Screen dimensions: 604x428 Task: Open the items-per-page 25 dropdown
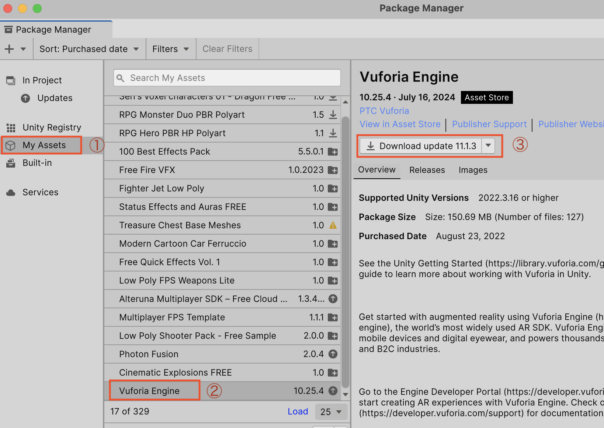pos(327,411)
